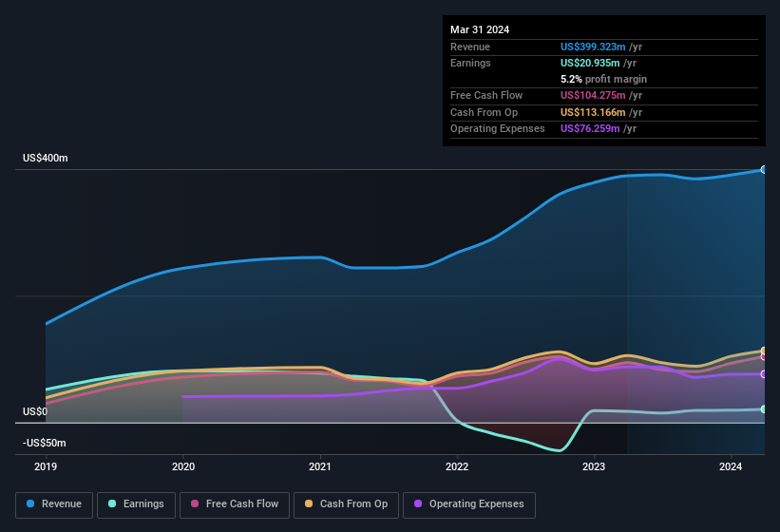
Task: Select the 2020 x-axis label
Action: (x=183, y=466)
